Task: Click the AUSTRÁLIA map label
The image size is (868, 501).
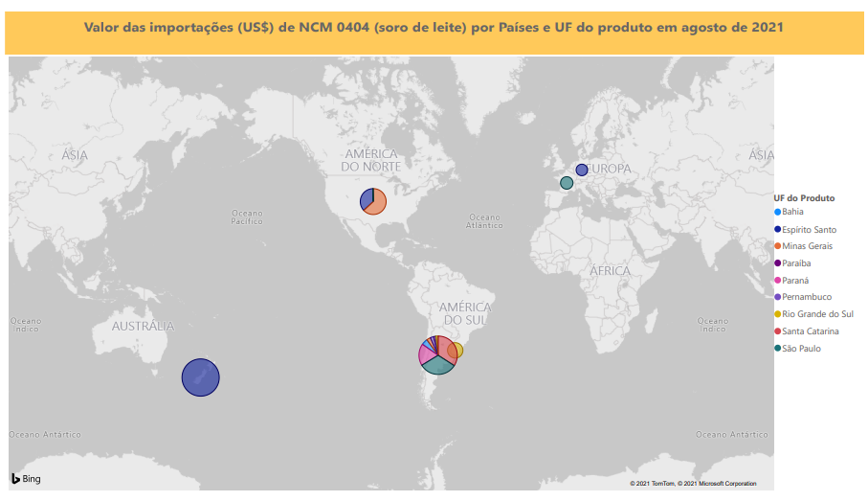Action: tap(143, 327)
